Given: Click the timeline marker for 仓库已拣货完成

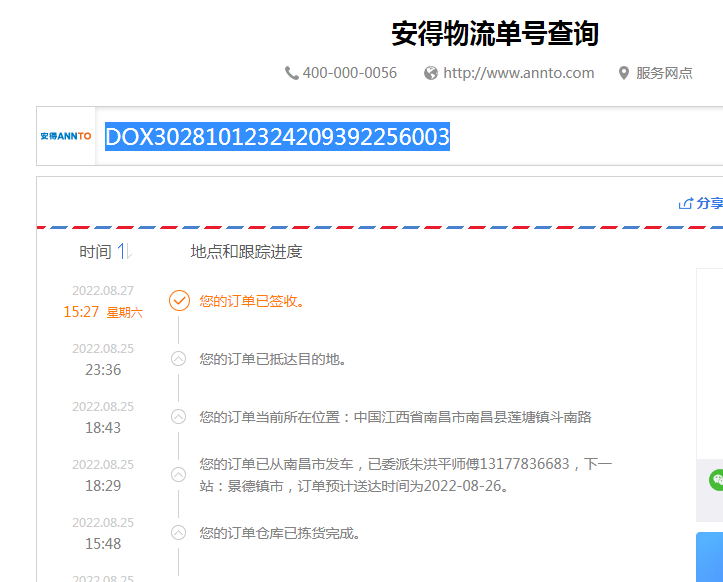Looking at the screenshot, I should click(x=178, y=533).
